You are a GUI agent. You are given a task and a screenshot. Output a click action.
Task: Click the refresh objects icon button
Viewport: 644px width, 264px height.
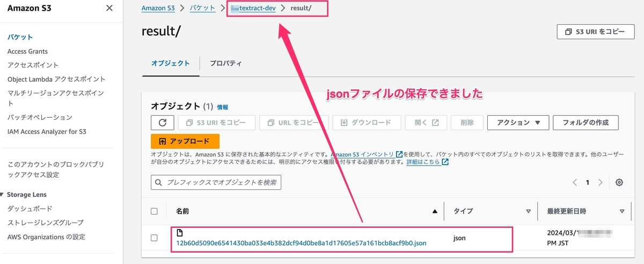(162, 123)
